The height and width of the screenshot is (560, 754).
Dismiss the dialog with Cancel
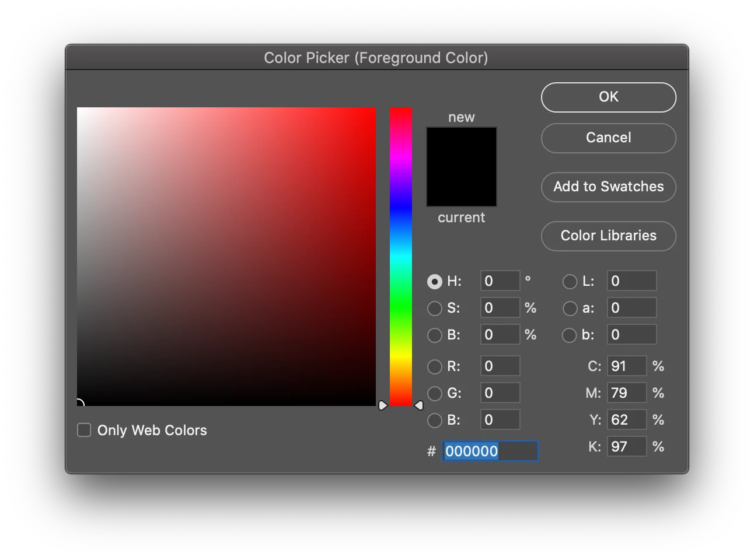(608, 138)
